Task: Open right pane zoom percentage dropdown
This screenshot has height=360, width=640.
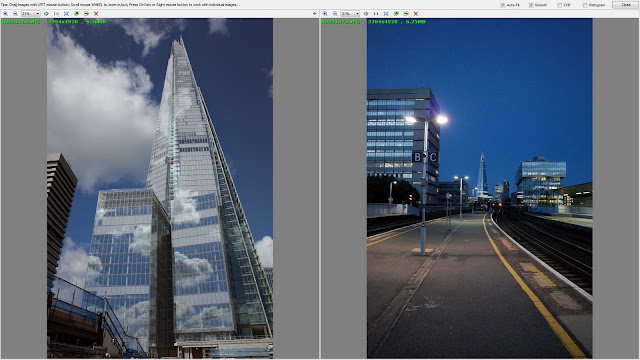Action: point(350,13)
